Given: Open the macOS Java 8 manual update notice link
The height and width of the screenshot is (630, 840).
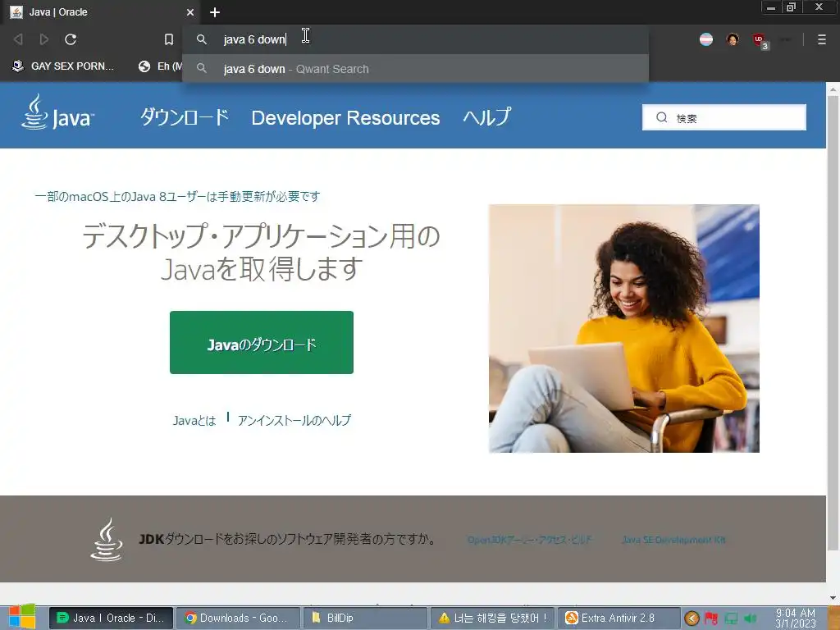Looking at the screenshot, I should (x=177, y=197).
